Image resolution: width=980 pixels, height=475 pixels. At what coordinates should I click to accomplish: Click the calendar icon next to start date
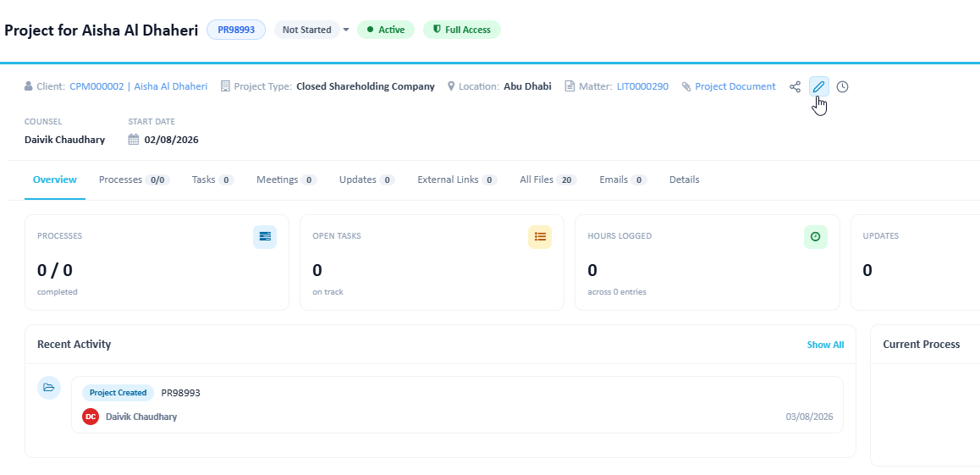pyautogui.click(x=134, y=140)
